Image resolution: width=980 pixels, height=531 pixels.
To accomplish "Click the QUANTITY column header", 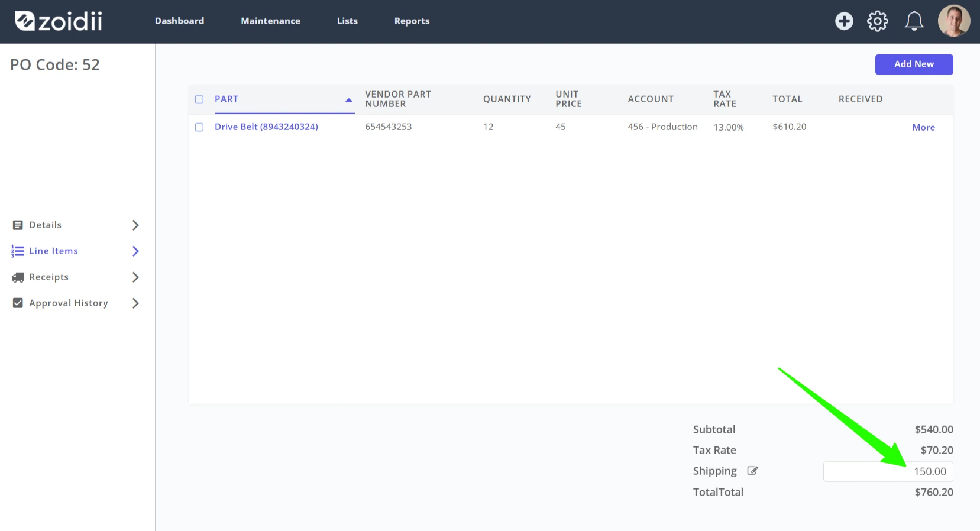I will pos(507,99).
